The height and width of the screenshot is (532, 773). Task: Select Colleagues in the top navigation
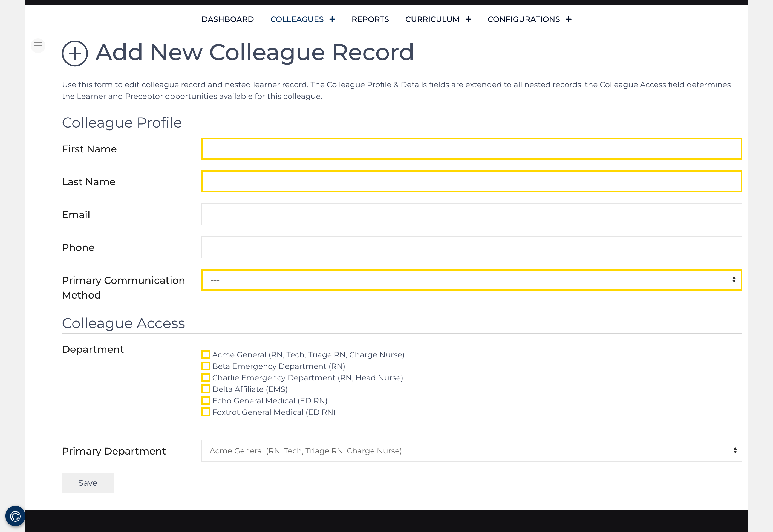click(297, 19)
